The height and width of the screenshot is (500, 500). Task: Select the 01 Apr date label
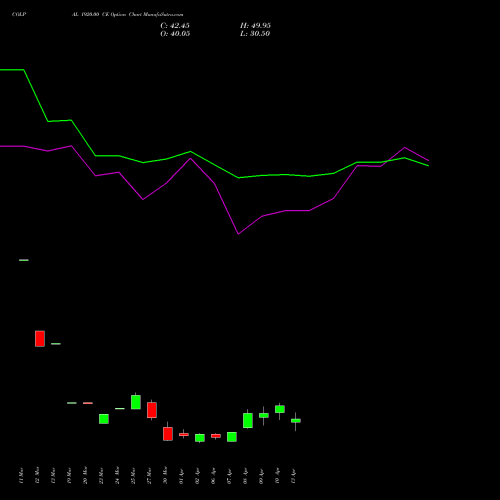pos(181,475)
